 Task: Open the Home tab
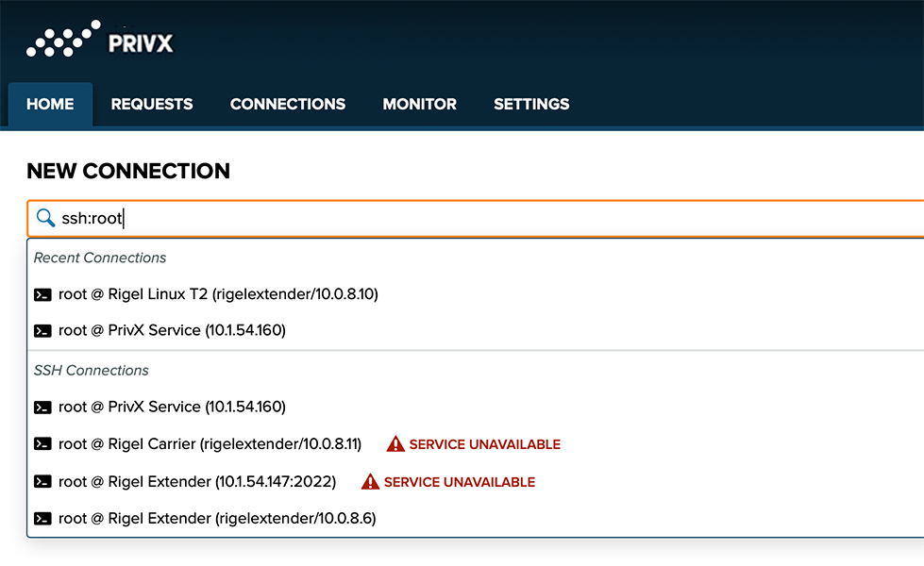click(50, 105)
